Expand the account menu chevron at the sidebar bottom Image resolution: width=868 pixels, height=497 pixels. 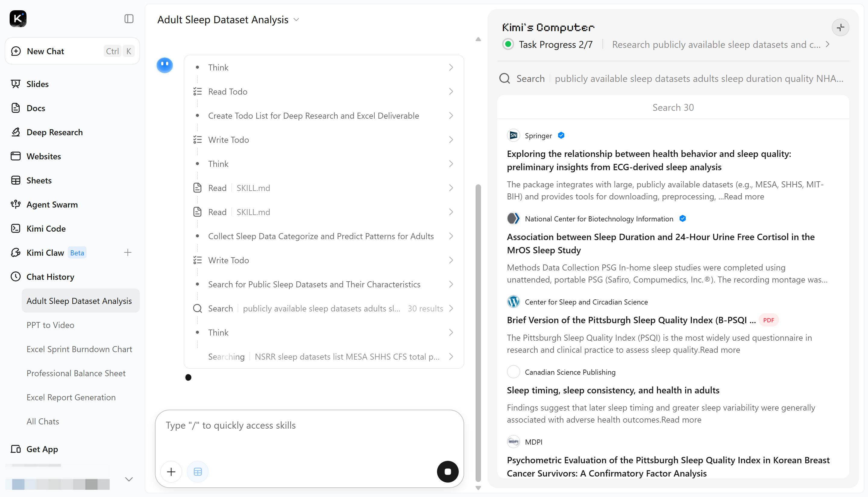click(129, 479)
